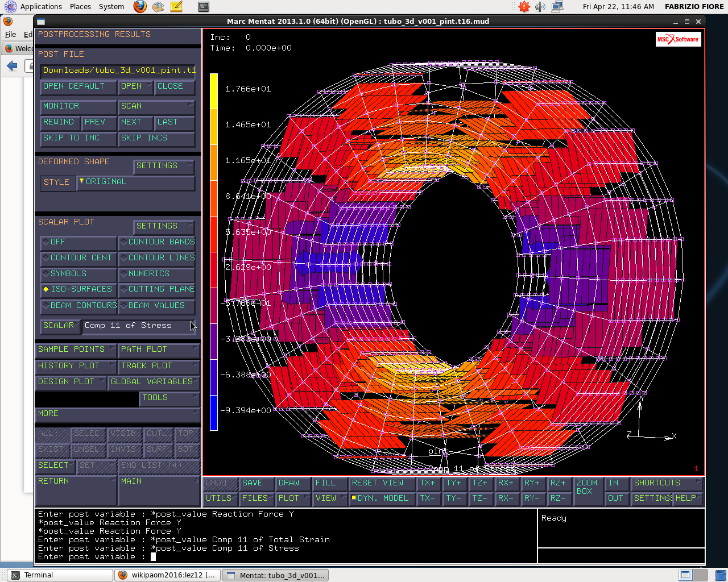This screenshot has height=582, width=728.
Task: Click the yellow top of the color legend
Action: click(x=214, y=91)
